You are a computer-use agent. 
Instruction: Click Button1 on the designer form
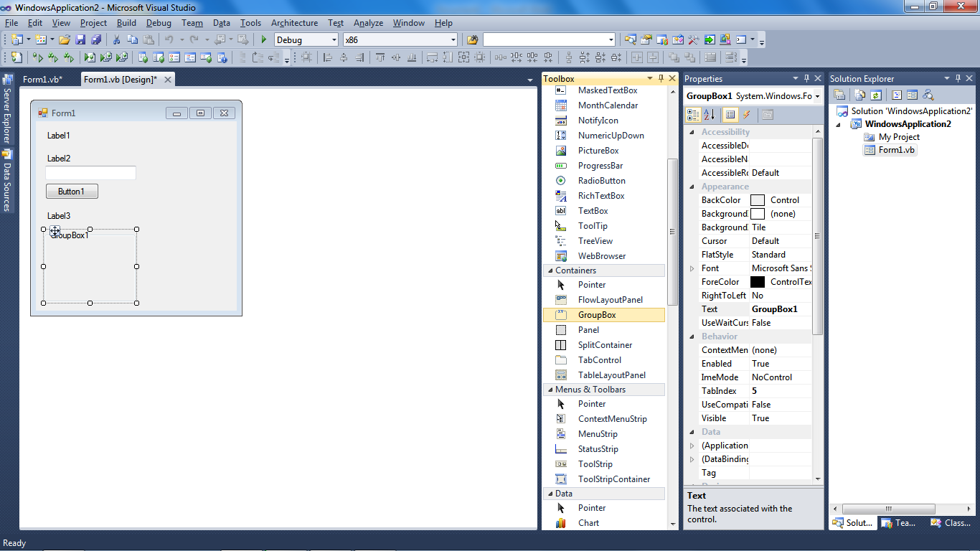[72, 191]
